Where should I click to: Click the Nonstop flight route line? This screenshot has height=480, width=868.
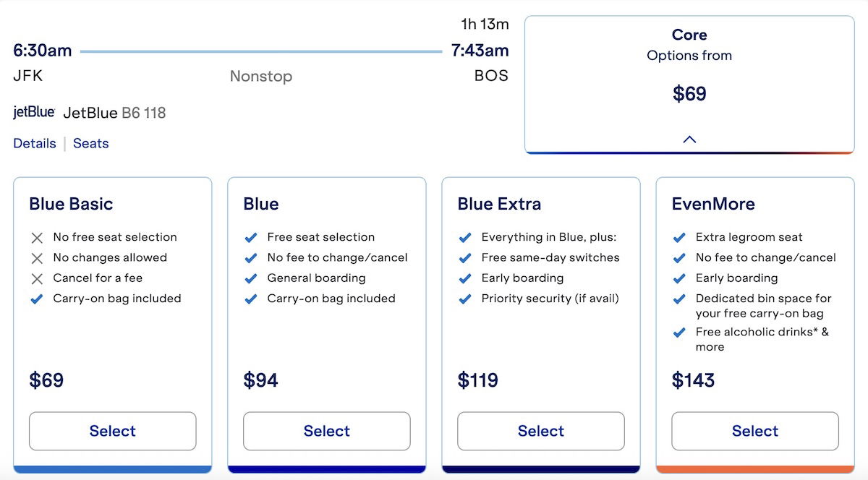[x=260, y=52]
